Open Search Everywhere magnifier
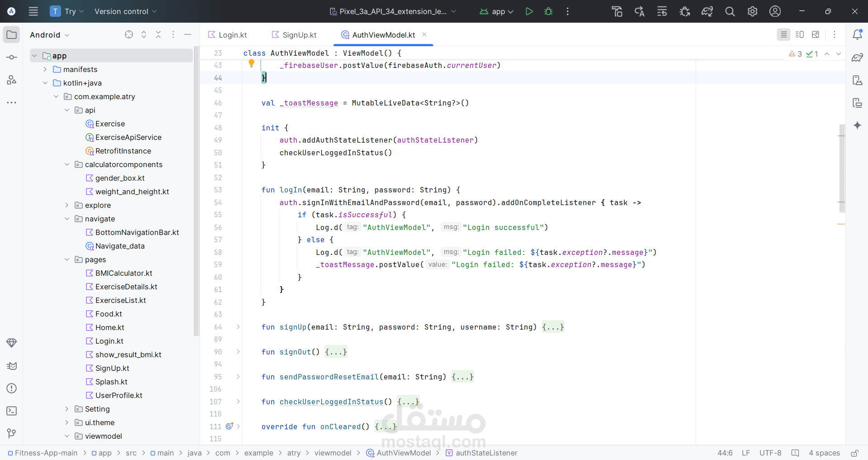This screenshot has width=868, height=460. 730,11
